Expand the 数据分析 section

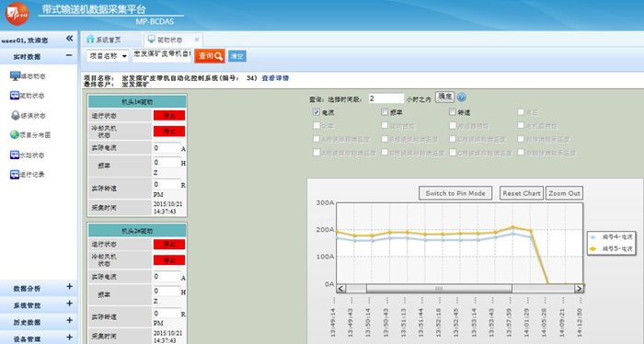69,287
